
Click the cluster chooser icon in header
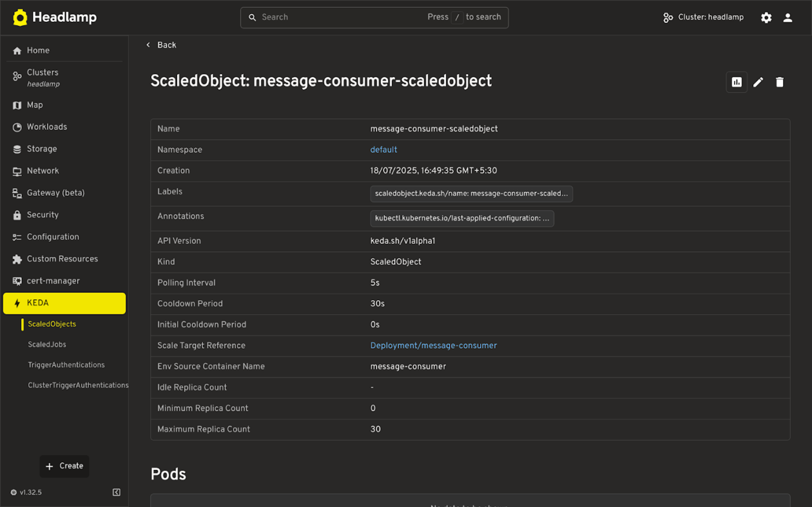tap(668, 18)
